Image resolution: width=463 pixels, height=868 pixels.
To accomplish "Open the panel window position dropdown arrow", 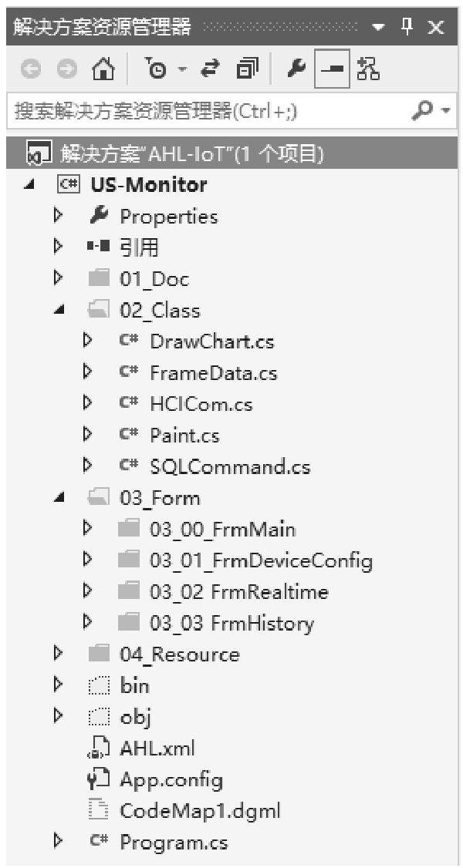I will click(x=377, y=28).
